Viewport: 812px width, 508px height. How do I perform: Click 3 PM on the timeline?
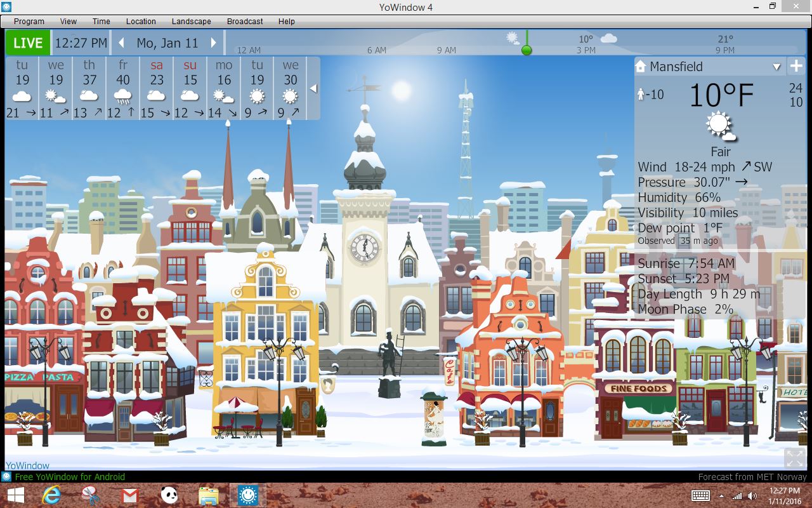point(586,50)
